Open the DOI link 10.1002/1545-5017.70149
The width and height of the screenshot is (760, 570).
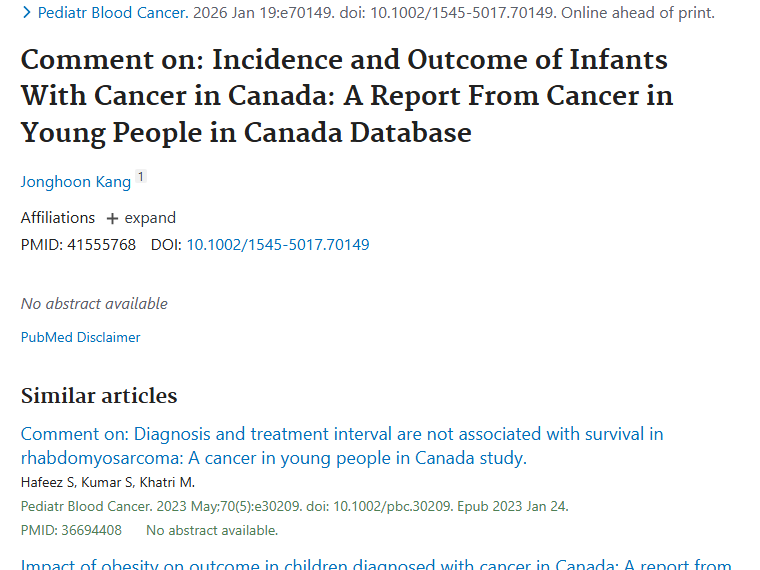[x=277, y=244]
